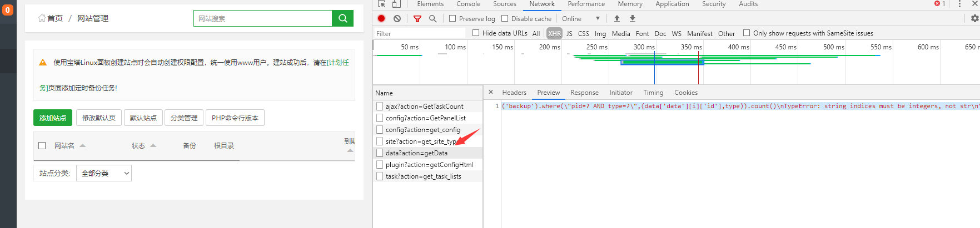Viewport: 980px width, 228px height.
Task: Open the Response tab of request
Action: point(584,93)
